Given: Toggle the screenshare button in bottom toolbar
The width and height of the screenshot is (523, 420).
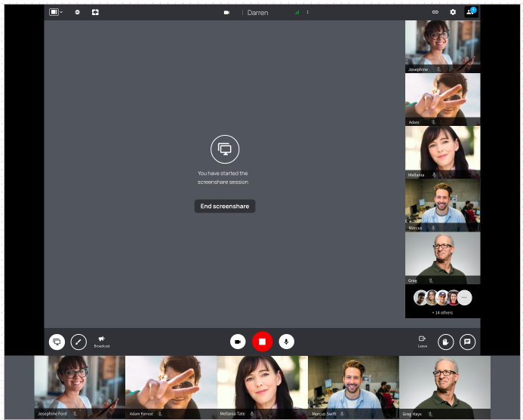Looking at the screenshot, I should (57, 342).
